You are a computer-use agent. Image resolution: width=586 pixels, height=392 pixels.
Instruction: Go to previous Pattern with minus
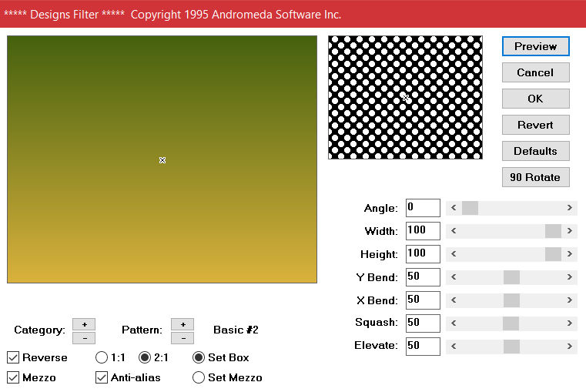[x=182, y=337]
